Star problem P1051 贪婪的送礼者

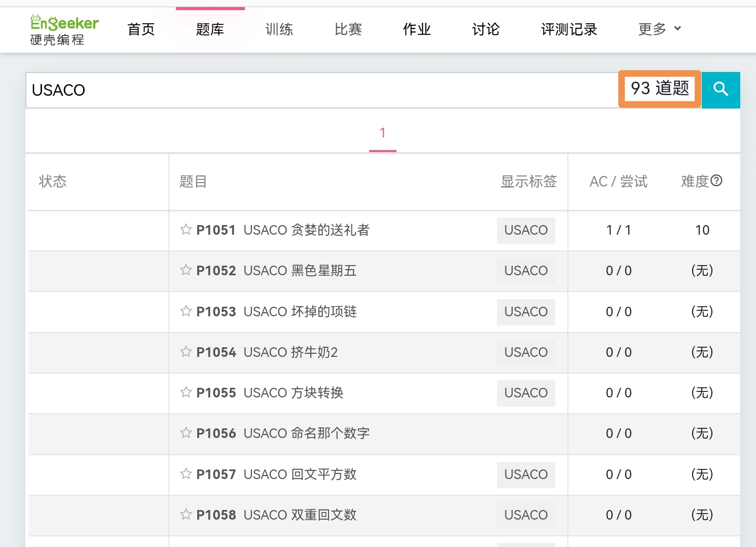click(x=186, y=230)
